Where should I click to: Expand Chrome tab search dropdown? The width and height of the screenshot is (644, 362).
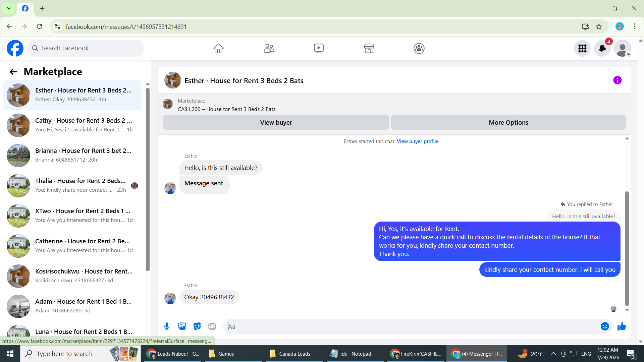click(x=9, y=8)
